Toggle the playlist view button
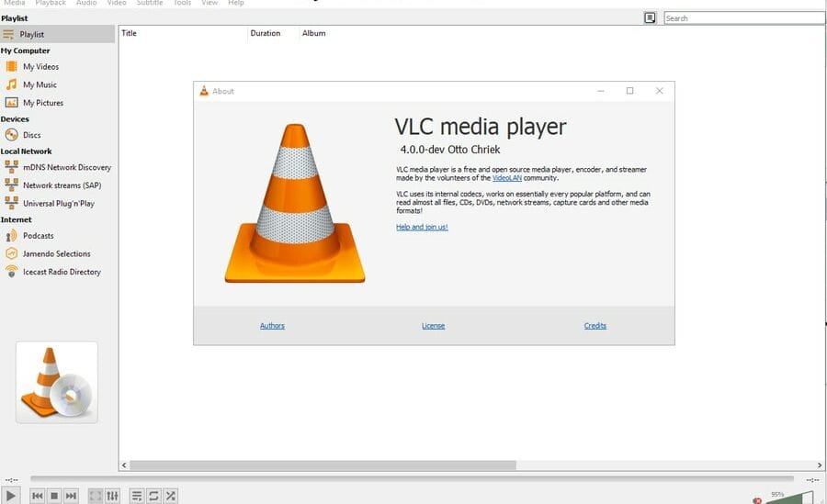The image size is (827, 504). click(x=137, y=496)
